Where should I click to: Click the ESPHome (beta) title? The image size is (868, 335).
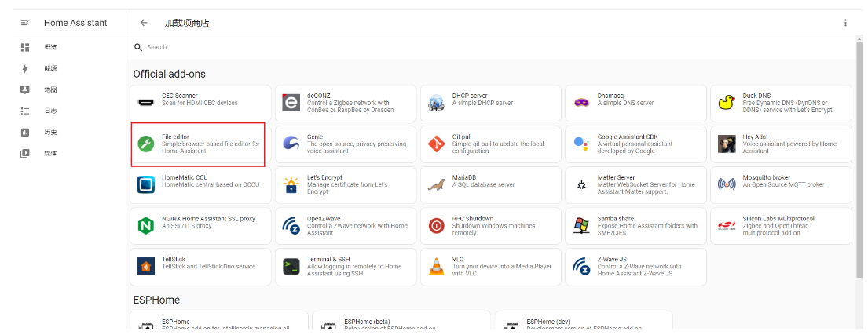coord(367,322)
